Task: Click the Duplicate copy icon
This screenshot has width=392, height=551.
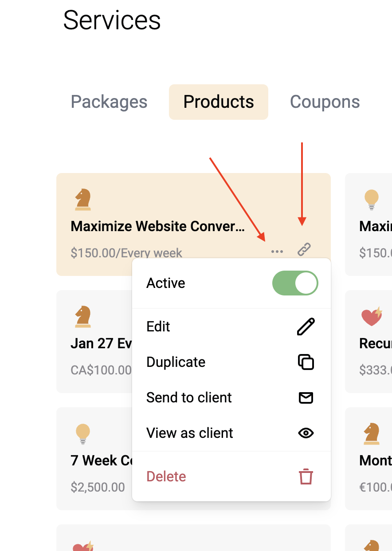Action: point(306,362)
